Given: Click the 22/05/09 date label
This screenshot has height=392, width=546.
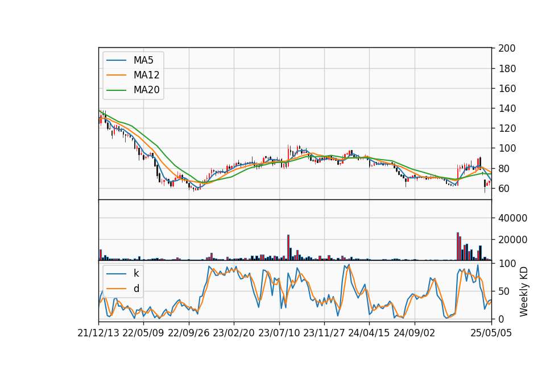Looking at the screenshot, I should pos(143,333).
